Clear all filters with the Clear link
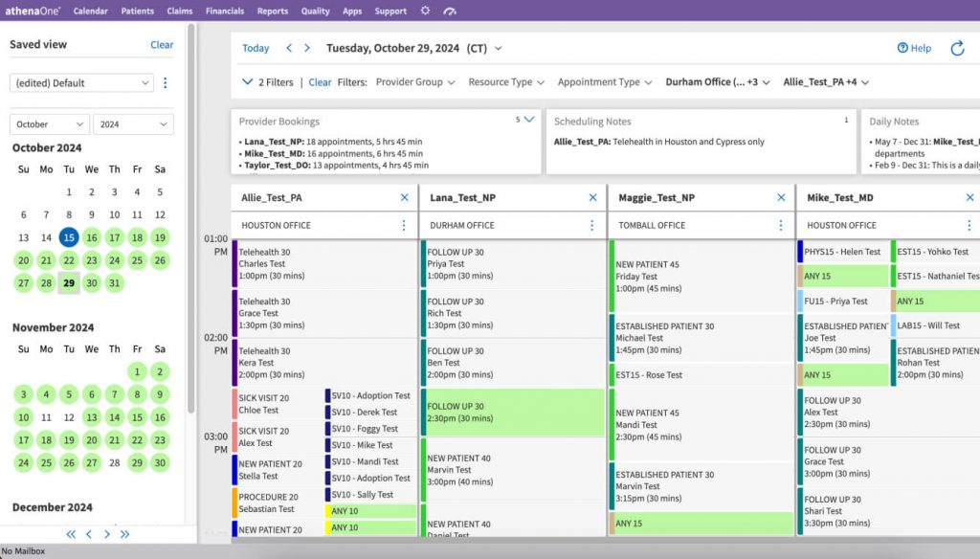980x559 pixels. 320,82
